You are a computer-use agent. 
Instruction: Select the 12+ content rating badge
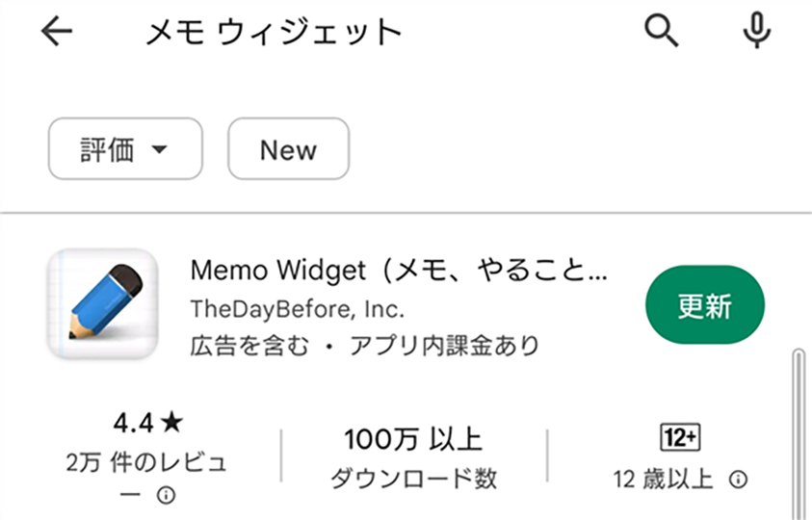[680, 437]
